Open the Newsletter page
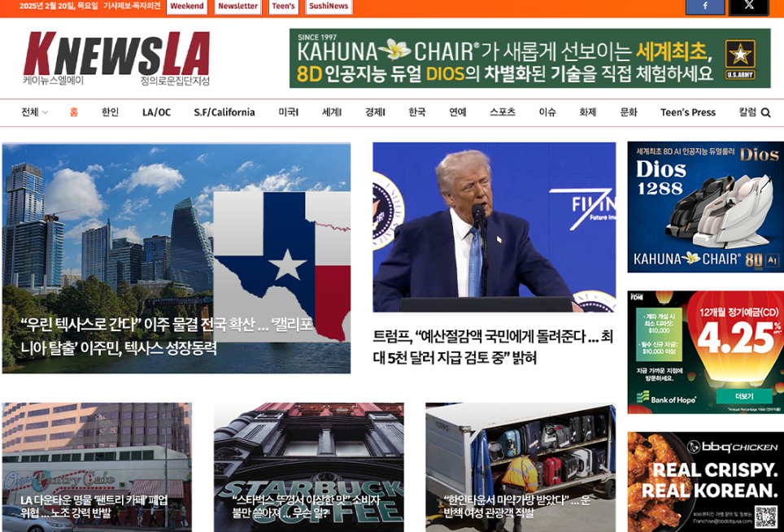Viewport: 784px width, 532px height. pyautogui.click(x=237, y=7)
